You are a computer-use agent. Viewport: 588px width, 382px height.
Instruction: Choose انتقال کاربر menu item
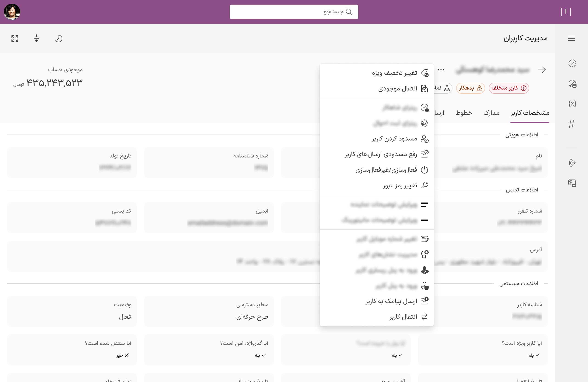click(x=376, y=317)
